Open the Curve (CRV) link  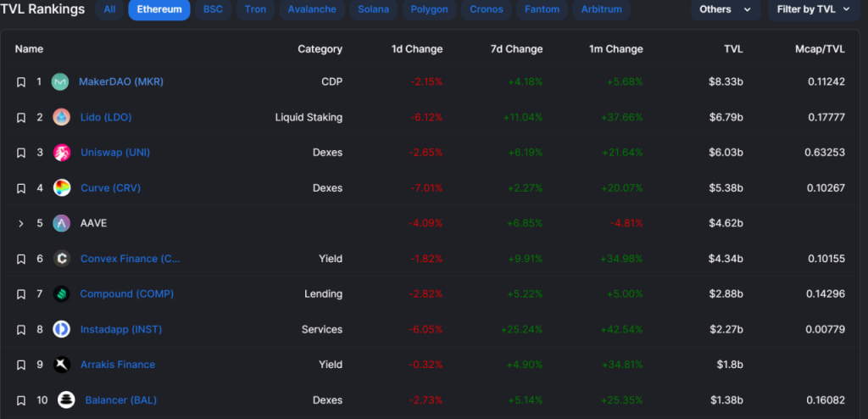pos(111,188)
